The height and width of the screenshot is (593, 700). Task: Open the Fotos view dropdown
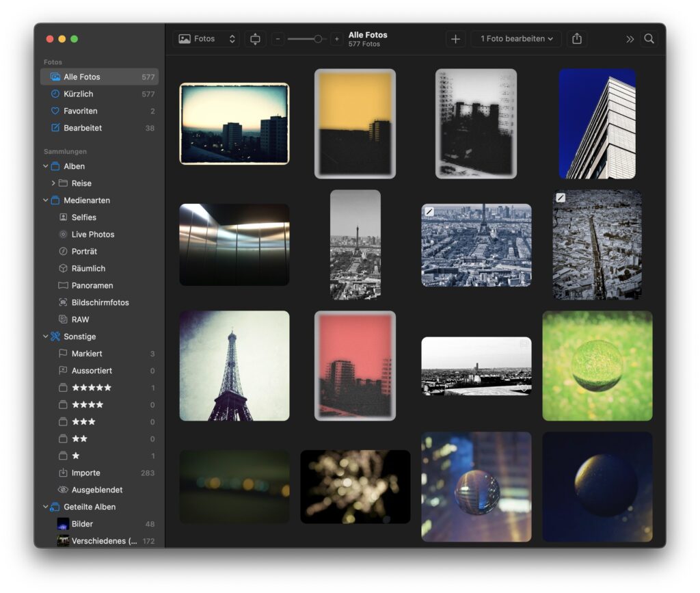point(206,39)
